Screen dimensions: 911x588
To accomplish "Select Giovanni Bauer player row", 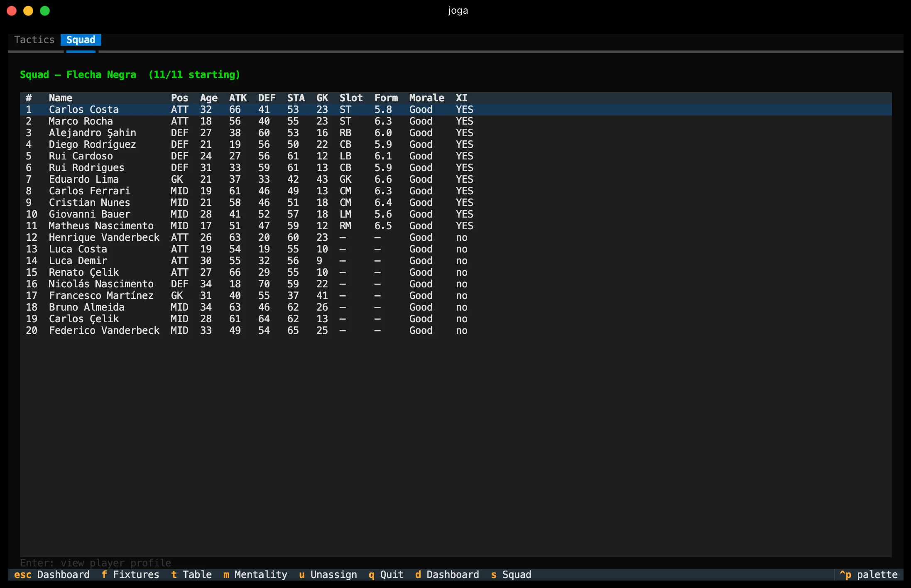I will tap(455, 214).
